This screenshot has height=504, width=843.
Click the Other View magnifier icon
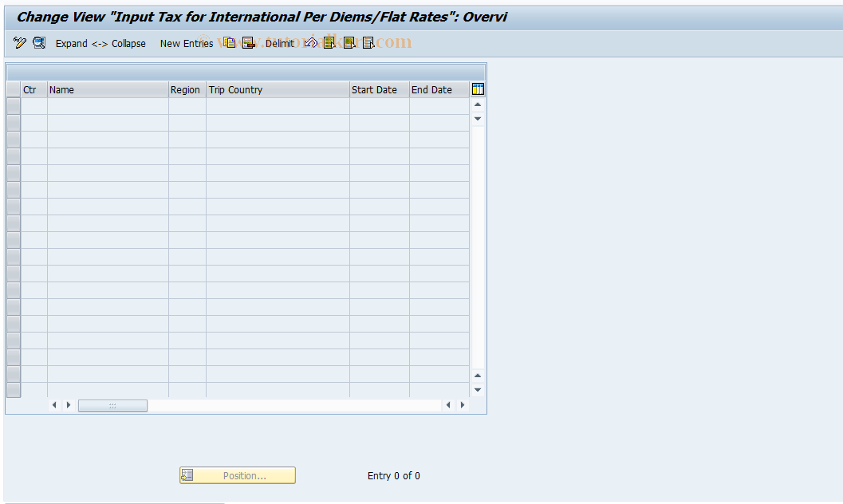39,43
